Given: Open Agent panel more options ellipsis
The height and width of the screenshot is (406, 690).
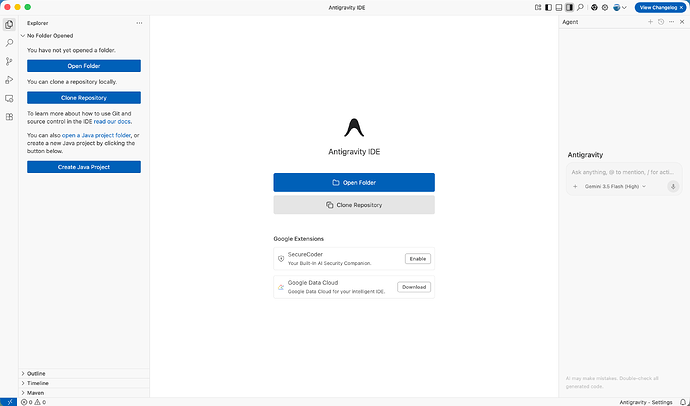Looking at the screenshot, I should click(x=672, y=22).
